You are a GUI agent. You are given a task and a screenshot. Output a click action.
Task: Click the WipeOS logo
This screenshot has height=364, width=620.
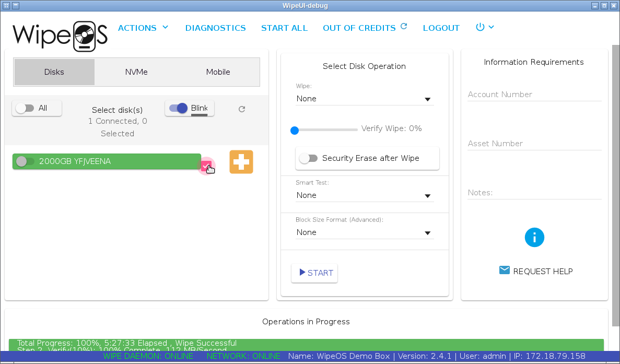[60, 36]
